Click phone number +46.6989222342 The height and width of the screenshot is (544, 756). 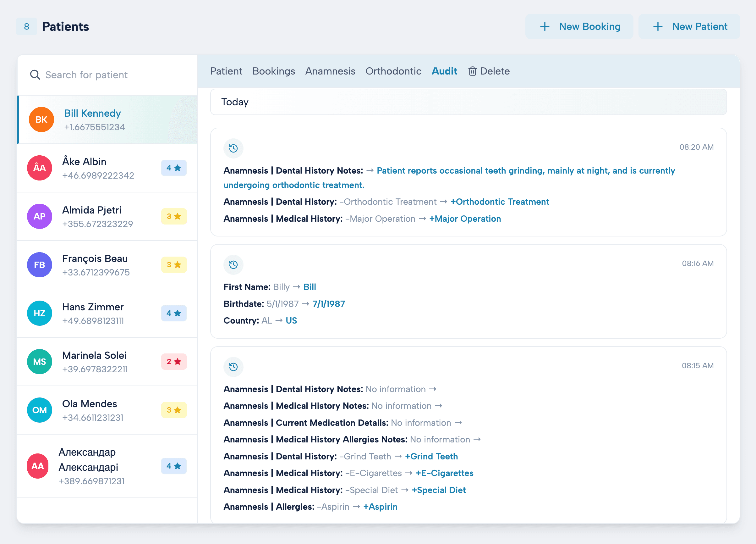pyautogui.click(x=98, y=175)
